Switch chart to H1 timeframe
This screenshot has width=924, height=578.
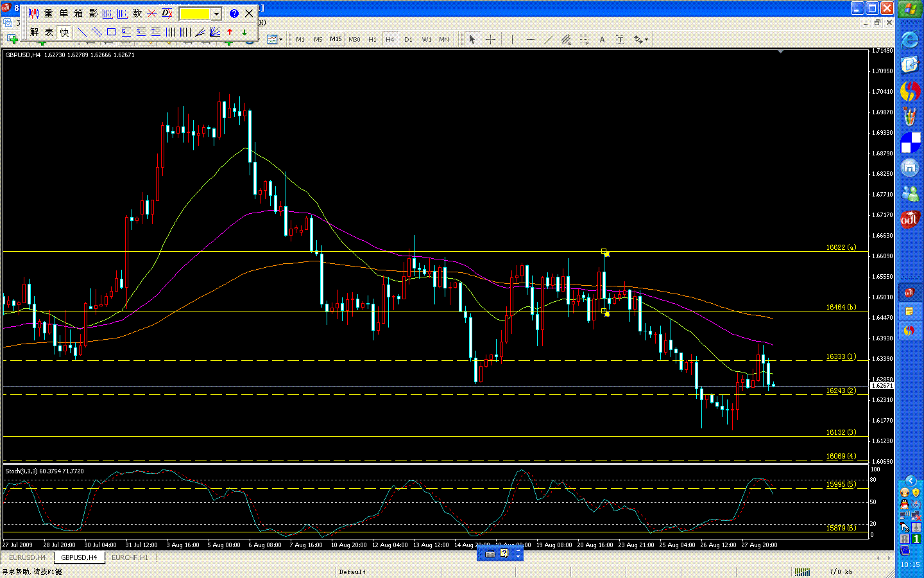372,40
